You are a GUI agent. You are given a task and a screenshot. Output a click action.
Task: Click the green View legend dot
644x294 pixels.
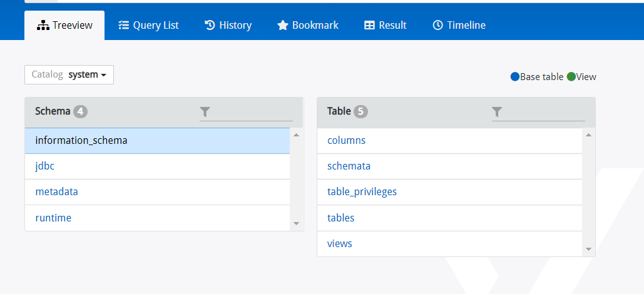tap(571, 77)
